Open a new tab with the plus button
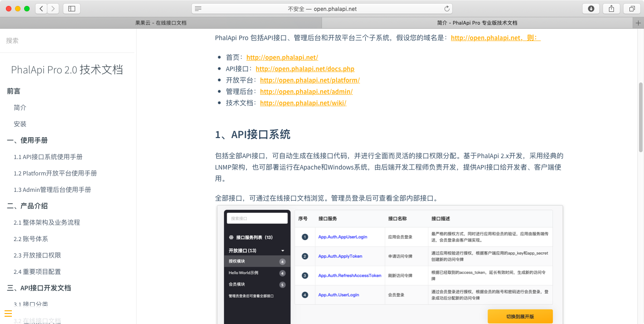 click(639, 23)
